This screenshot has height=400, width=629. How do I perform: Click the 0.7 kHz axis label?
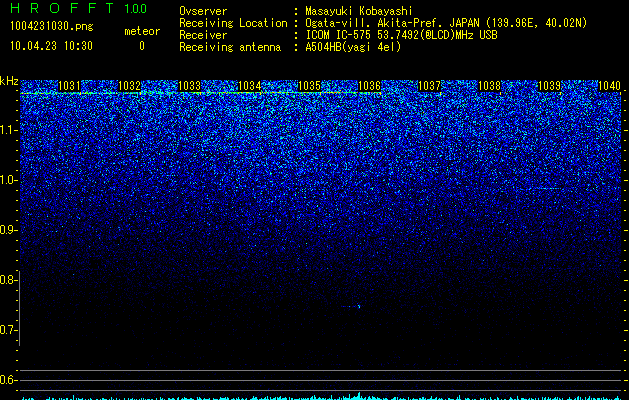pos(8,330)
